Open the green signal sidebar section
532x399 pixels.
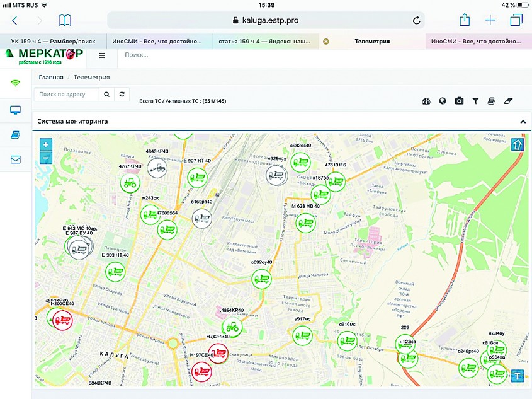16,83
